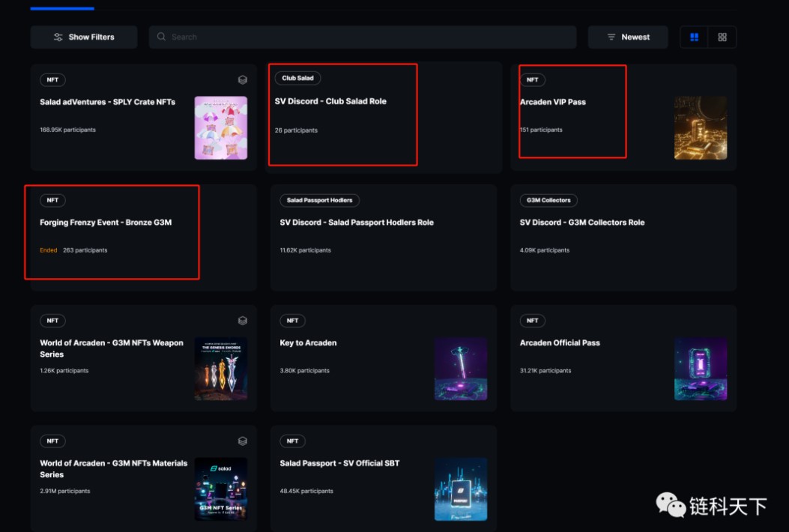Click the sliders icon in Show Filters

tap(58, 37)
